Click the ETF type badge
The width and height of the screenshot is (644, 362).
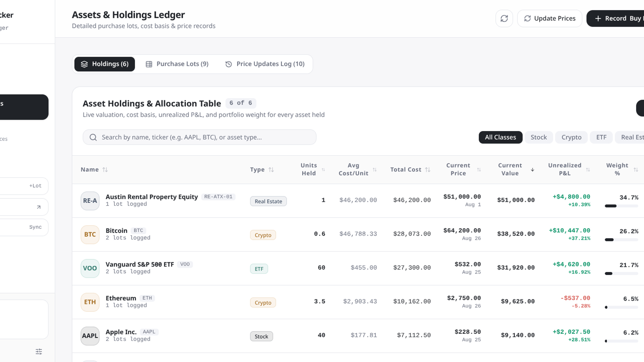point(259,269)
